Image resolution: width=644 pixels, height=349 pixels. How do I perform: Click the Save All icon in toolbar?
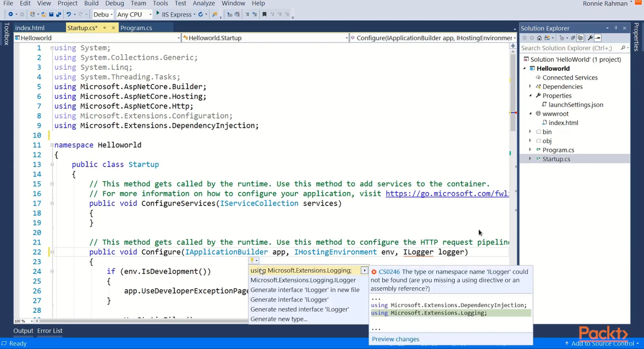click(58, 14)
